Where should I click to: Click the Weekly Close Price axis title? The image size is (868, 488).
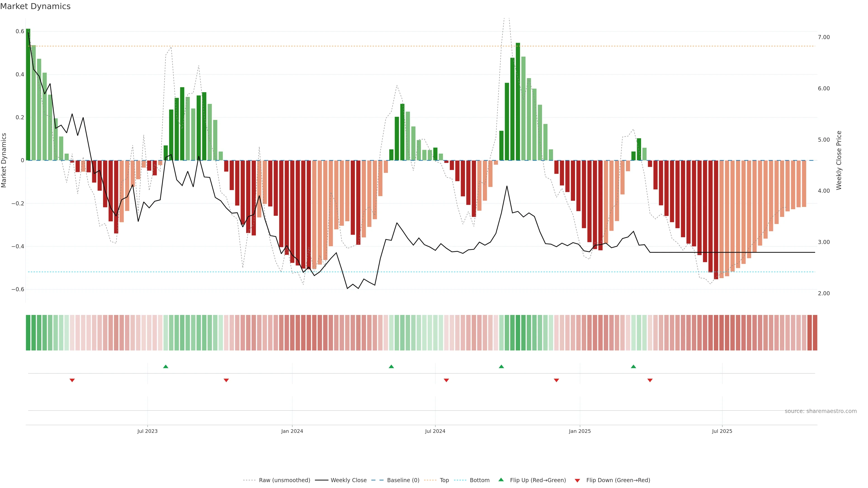(839, 160)
